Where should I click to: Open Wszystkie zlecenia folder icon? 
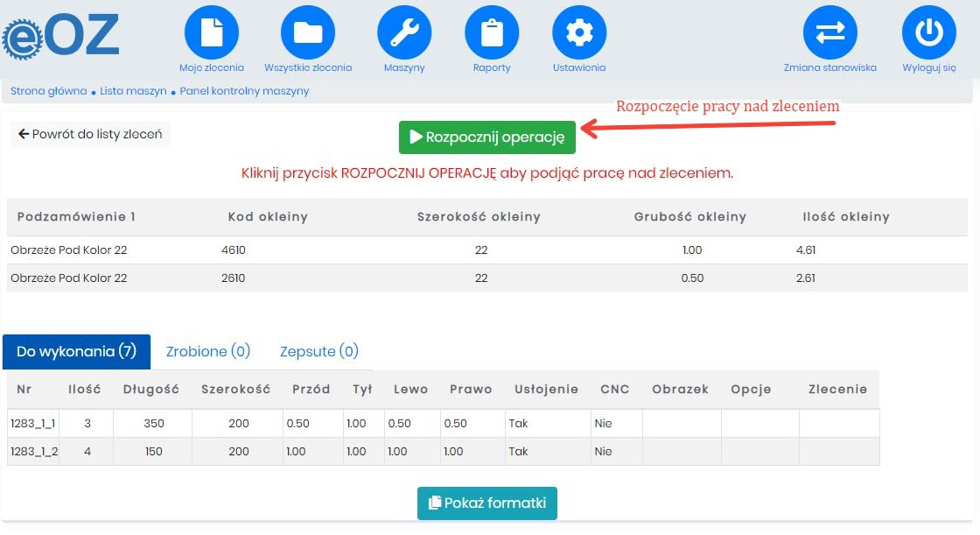307,32
